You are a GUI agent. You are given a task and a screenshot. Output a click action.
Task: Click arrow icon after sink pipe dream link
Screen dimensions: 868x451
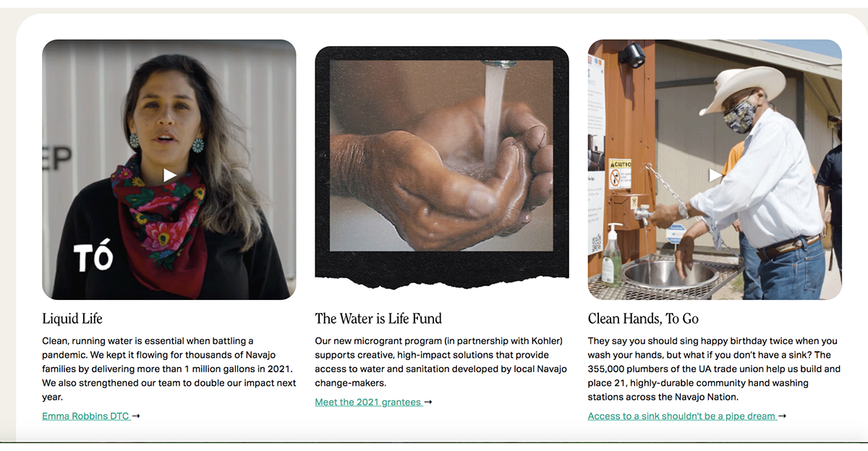point(782,416)
